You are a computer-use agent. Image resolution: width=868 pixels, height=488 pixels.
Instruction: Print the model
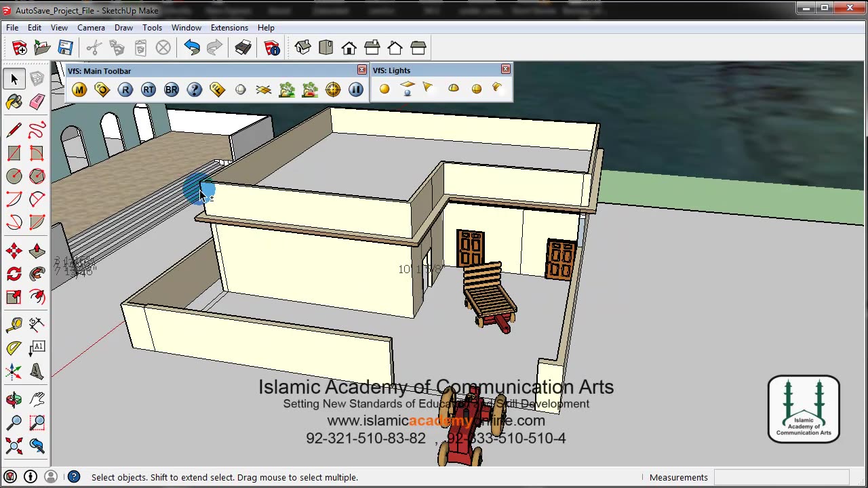coord(243,47)
